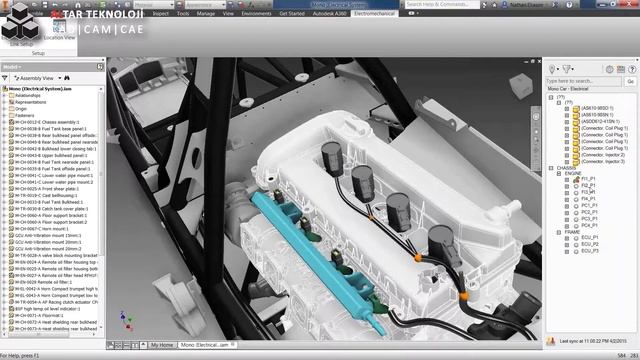Screen dimensions: 640x360
Task: Open the location pin dropdown in the Electrical panel
Action: click(553, 69)
